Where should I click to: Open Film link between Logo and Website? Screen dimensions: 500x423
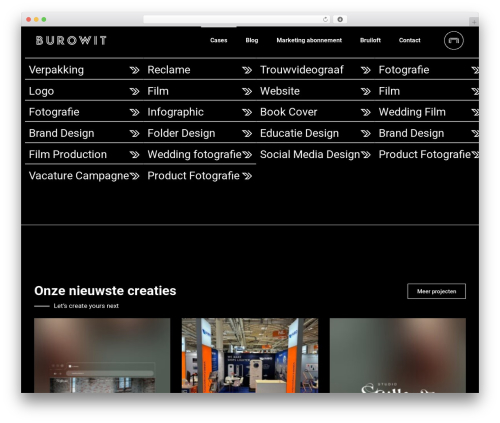coord(158,91)
